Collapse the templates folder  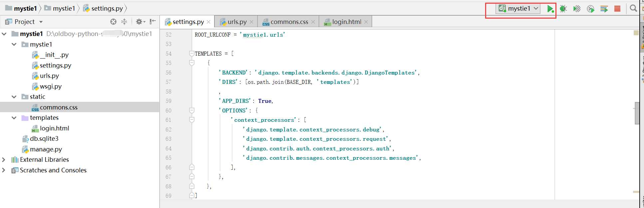[14, 118]
